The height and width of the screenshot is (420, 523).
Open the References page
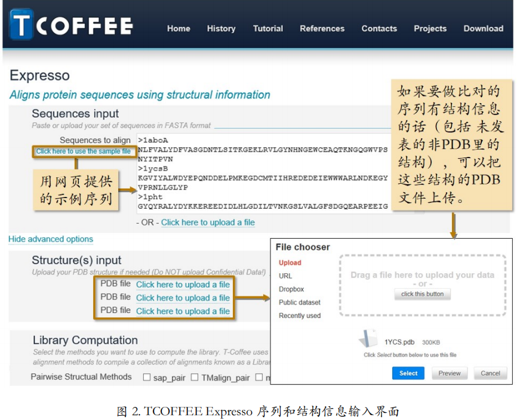pos(322,29)
